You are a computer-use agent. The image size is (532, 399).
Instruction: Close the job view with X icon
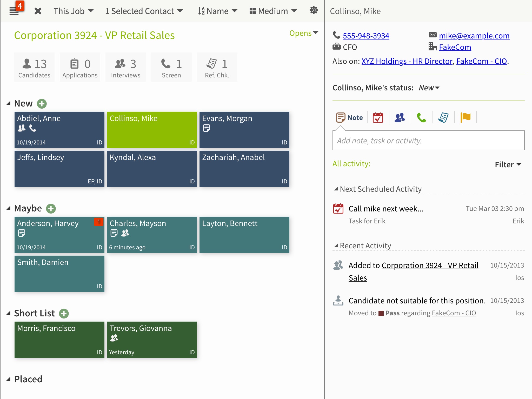[x=38, y=11]
